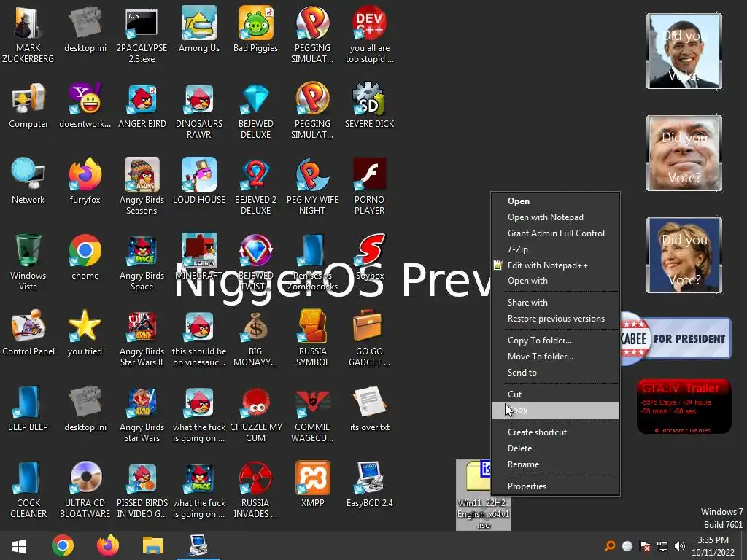Screen dimensions: 747x560
Task: Click the Action Center flag tray icon
Action: click(645, 546)
